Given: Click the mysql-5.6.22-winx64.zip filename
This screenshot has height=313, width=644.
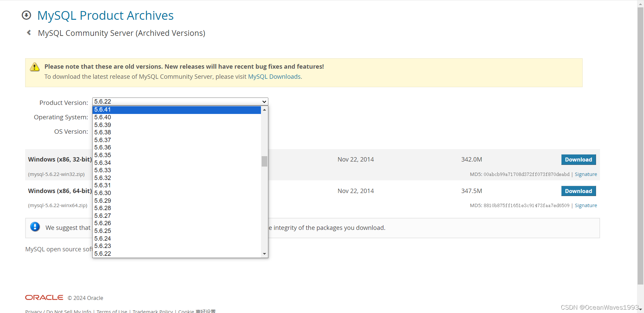Looking at the screenshot, I should 58,205.
